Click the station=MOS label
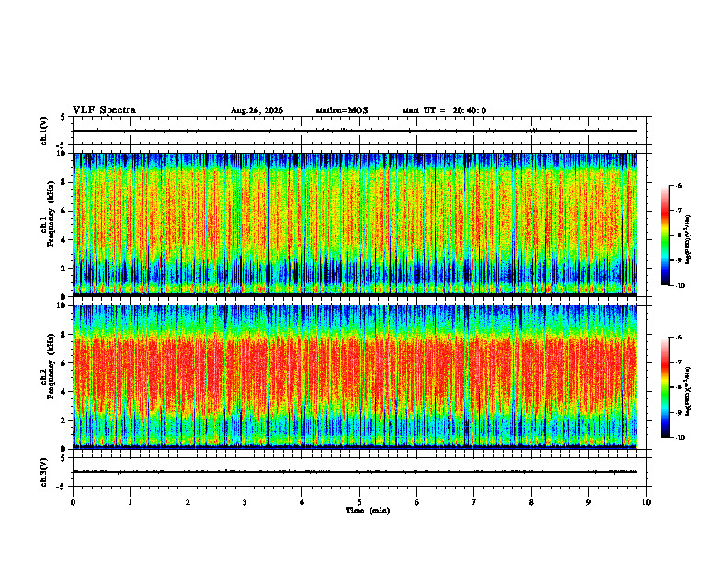This screenshot has width=728, height=563. 342,110
